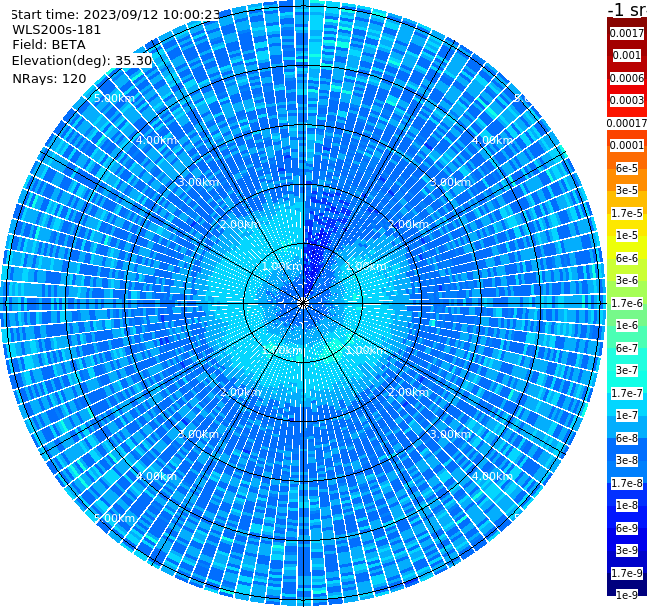Image resolution: width=647 pixels, height=607 pixels.
Task: Click the lidar origin at the plot center
Action: pos(303,303)
